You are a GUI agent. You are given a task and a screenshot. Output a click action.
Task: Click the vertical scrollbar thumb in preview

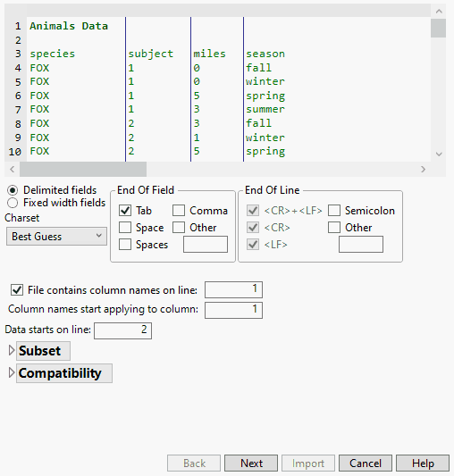pos(438,29)
